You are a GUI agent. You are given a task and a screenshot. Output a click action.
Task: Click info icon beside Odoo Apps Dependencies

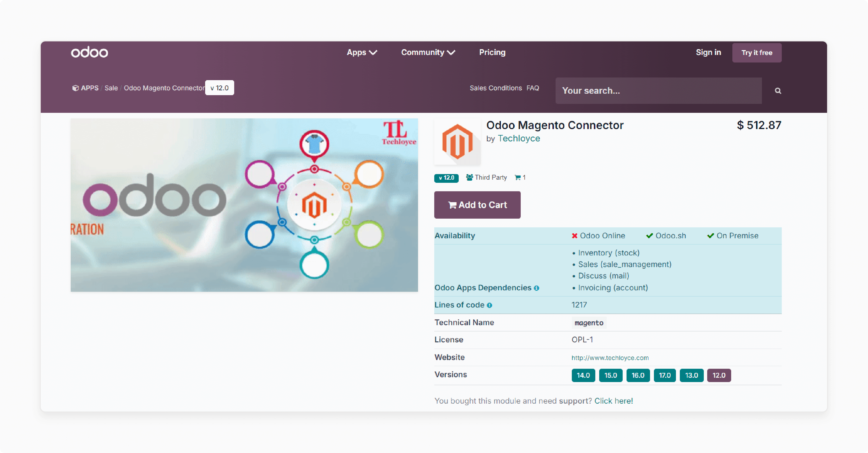[536, 288]
